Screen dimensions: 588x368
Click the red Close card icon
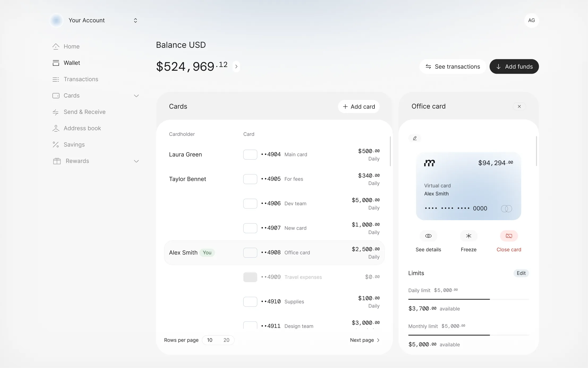[x=509, y=236]
